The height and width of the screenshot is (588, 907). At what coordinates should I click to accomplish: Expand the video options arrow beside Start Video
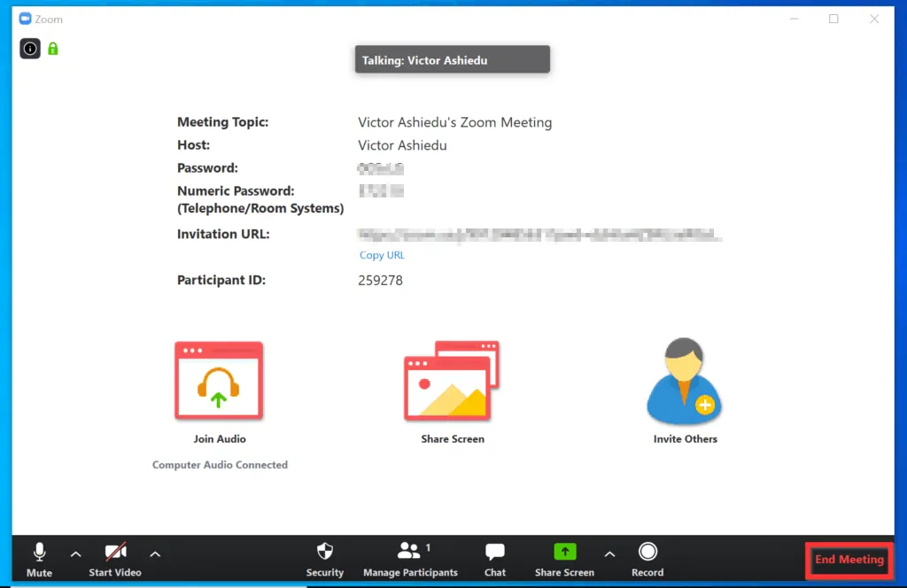pyautogui.click(x=155, y=553)
